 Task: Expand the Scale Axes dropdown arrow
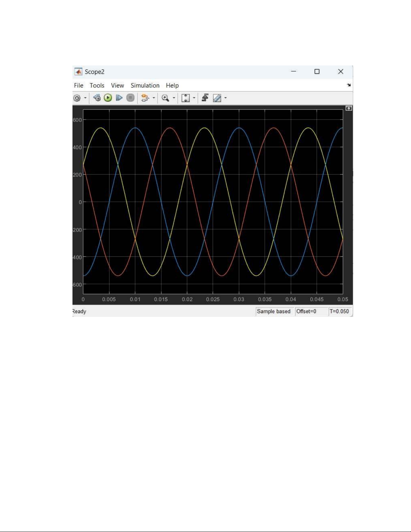click(194, 98)
